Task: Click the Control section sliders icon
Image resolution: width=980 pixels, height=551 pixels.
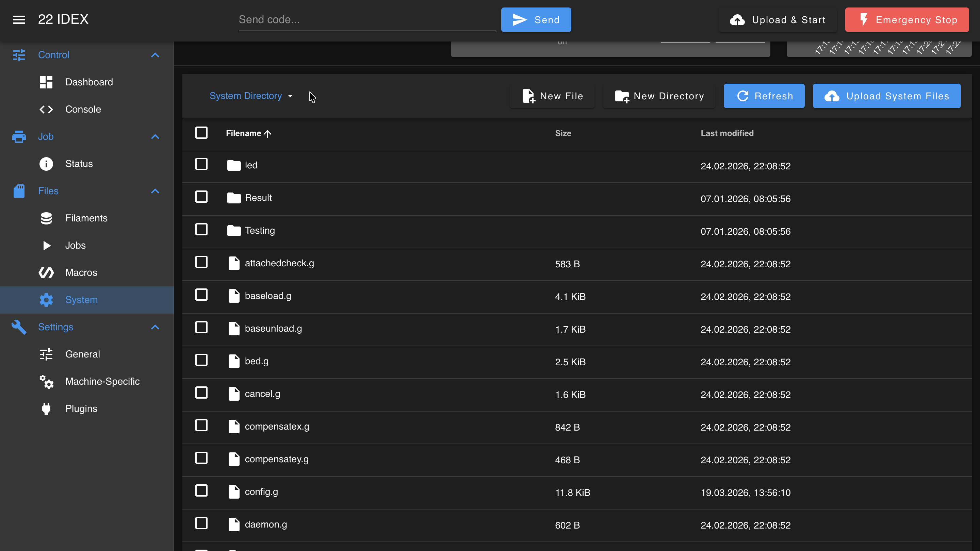Action: tap(19, 55)
